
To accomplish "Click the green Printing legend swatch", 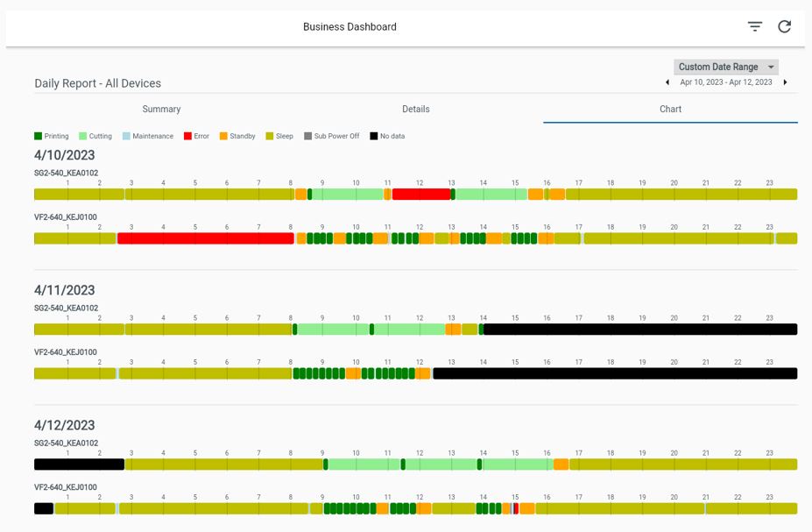I will click(x=38, y=136).
